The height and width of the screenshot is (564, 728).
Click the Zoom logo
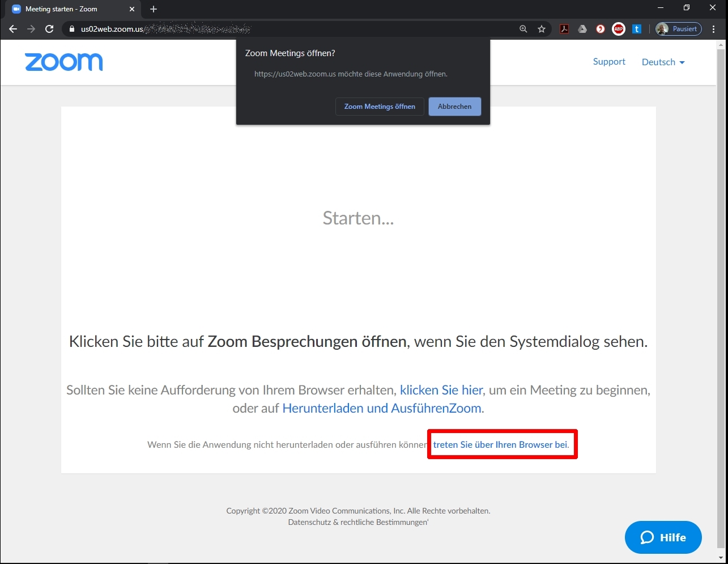pos(64,62)
